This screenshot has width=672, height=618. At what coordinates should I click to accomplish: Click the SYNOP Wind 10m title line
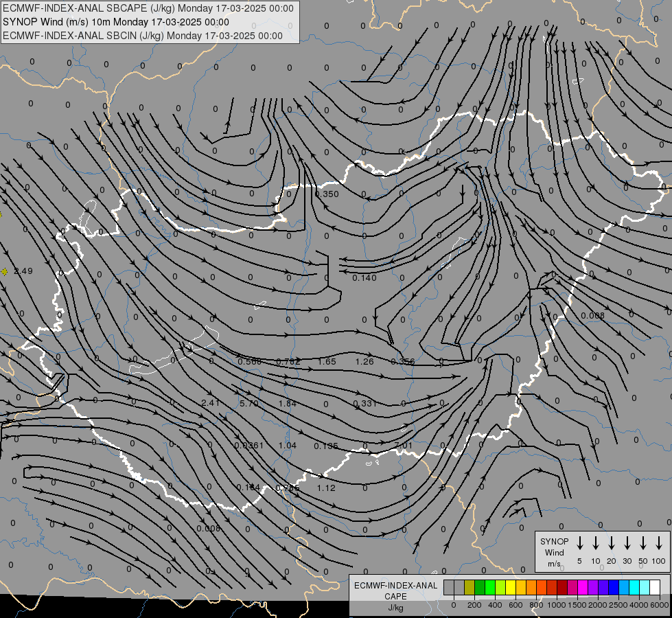point(116,22)
